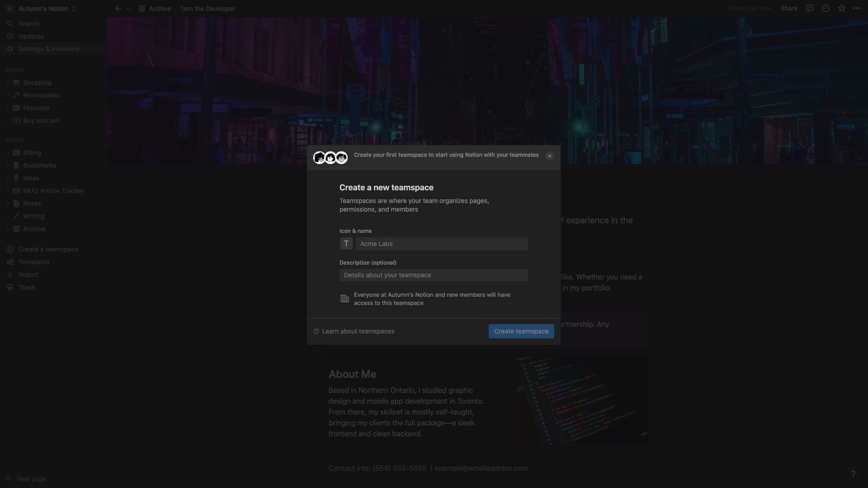Click the Private section label
Image resolution: width=868 pixels, height=488 pixels.
point(15,140)
